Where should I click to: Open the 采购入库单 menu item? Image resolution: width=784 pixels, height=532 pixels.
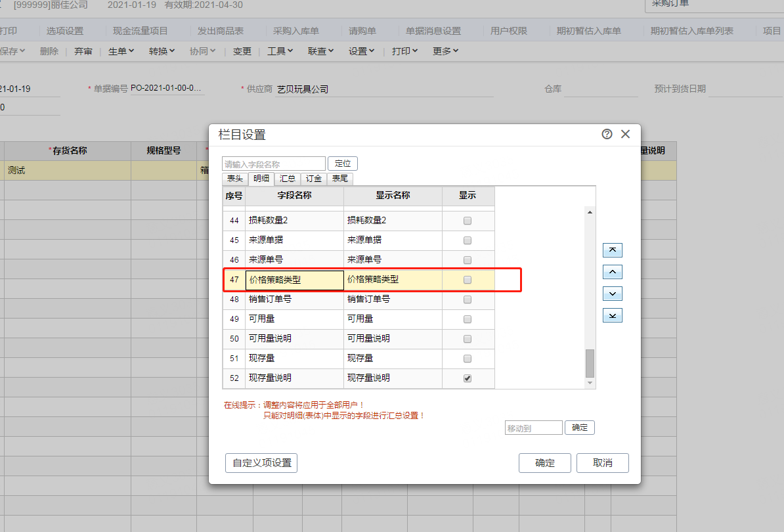click(296, 31)
